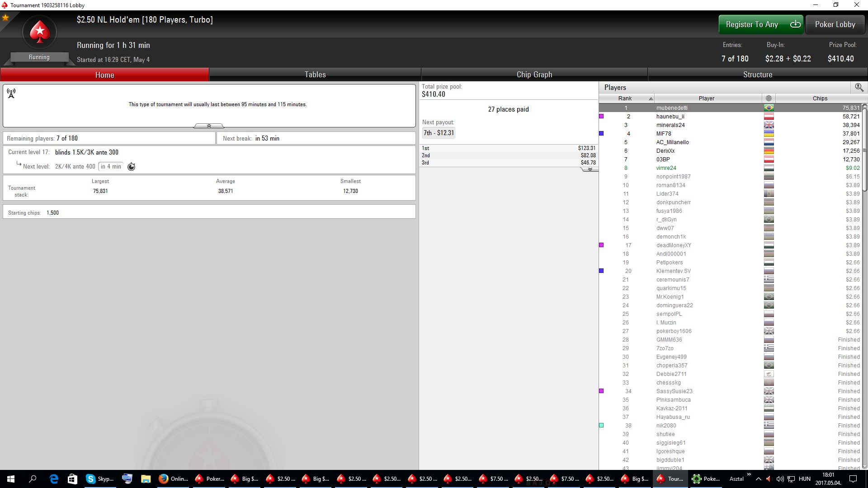868x488 pixels.
Task: Show more taskbar toolbar items chevron
Action: [749, 474]
